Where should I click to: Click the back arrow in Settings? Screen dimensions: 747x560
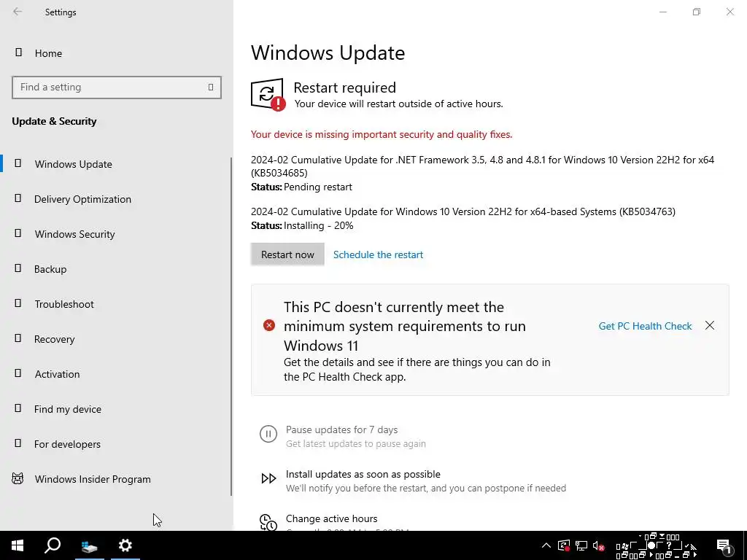(x=18, y=12)
